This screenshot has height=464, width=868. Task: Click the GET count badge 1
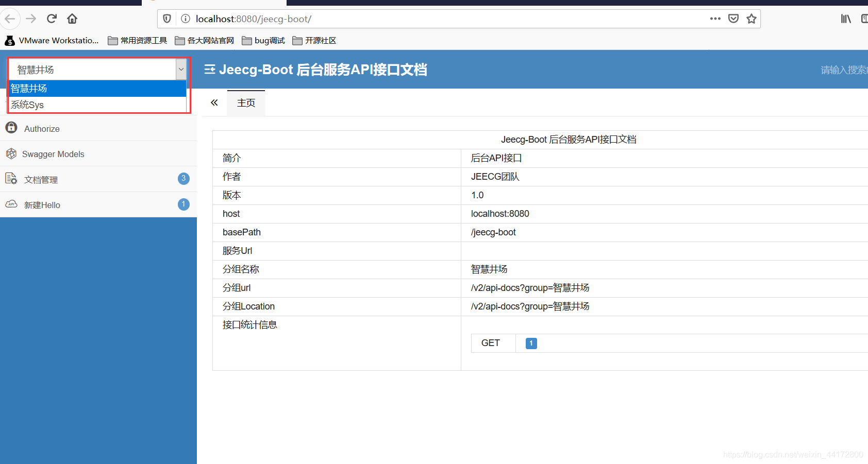[x=531, y=343]
